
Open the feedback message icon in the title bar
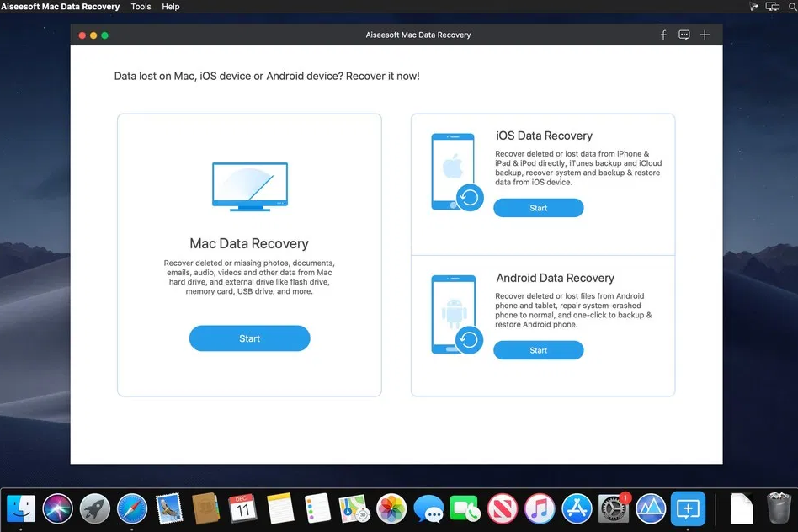click(x=684, y=35)
